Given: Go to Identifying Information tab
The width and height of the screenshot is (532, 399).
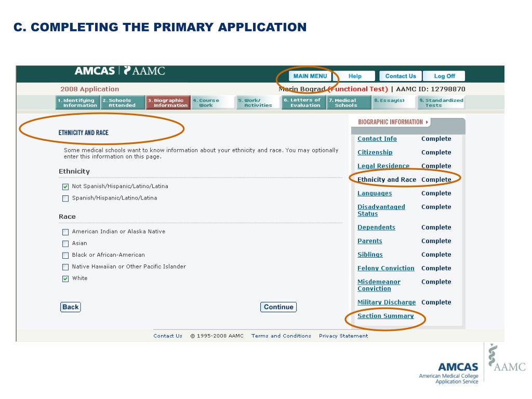Looking at the screenshot, I should (x=78, y=102).
